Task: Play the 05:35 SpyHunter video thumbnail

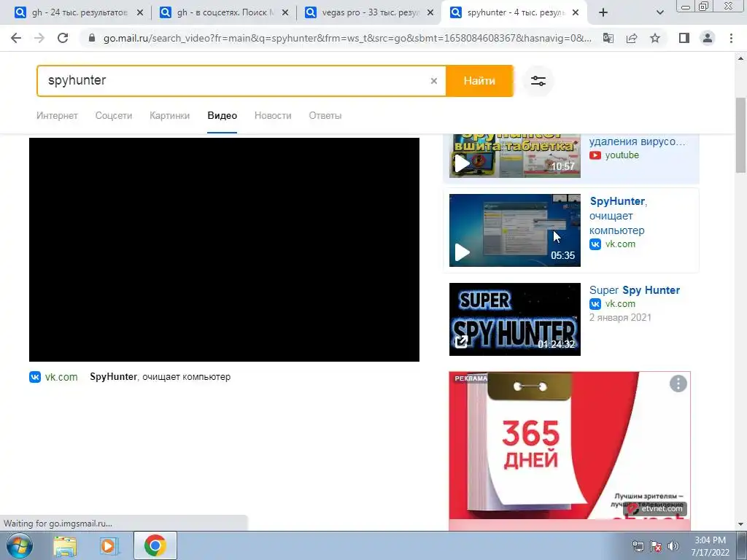Action: pos(514,230)
